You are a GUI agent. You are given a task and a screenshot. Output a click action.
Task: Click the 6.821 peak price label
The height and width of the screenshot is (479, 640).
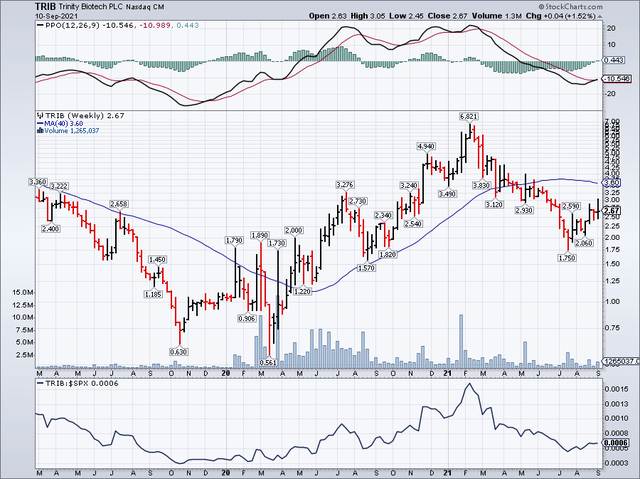point(468,117)
